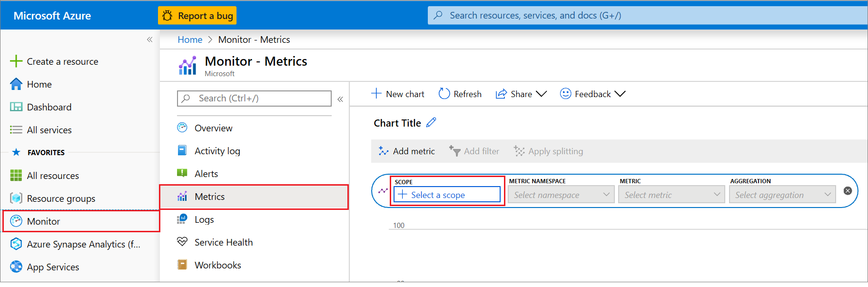Click the Feedback smiley icon
This screenshot has height=287, width=868.
pyautogui.click(x=565, y=94)
